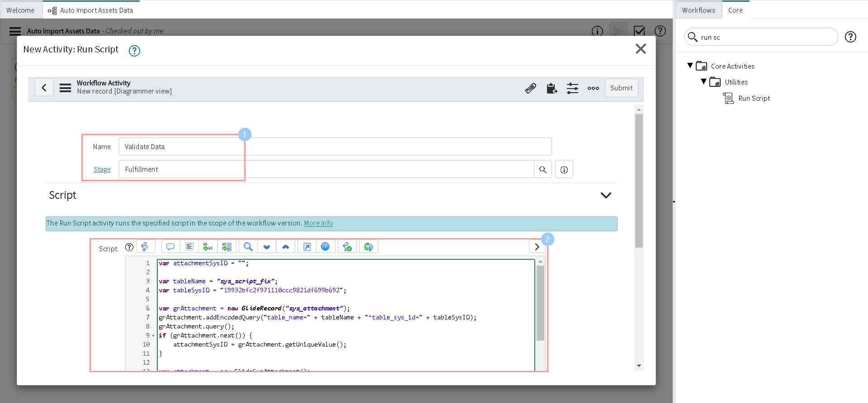Toggle full screen script editor
The width and height of the screenshot is (868, 403).
click(307, 247)
